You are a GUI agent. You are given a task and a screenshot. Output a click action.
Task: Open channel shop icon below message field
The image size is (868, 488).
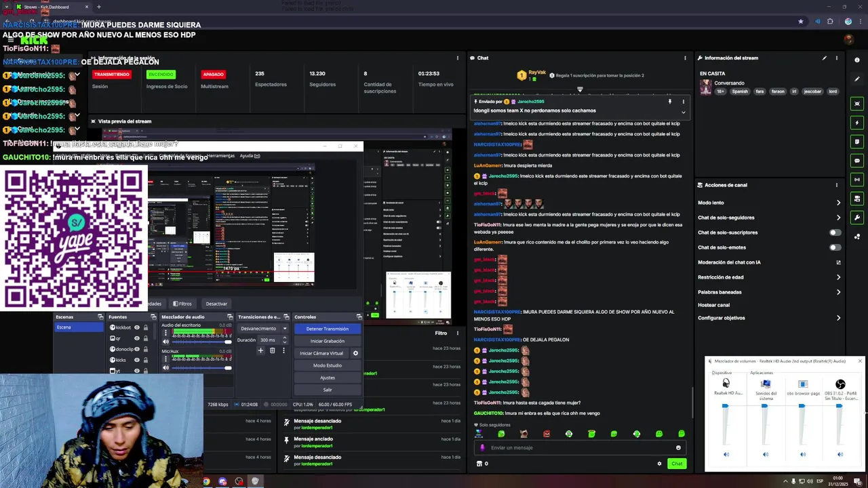click(479, 464)
